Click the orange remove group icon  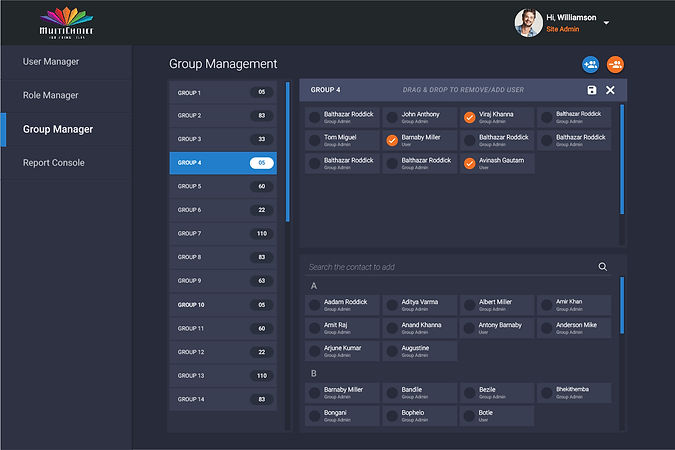click(615, 65)
